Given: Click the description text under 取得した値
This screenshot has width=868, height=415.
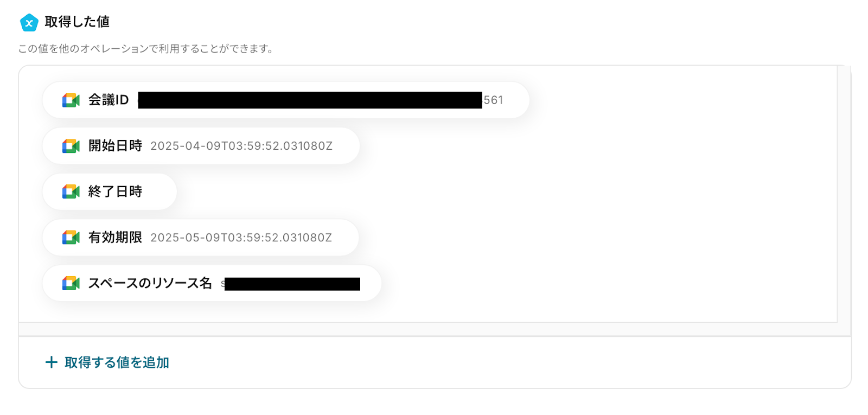Looking at the screenshot, I should (146, 49).
